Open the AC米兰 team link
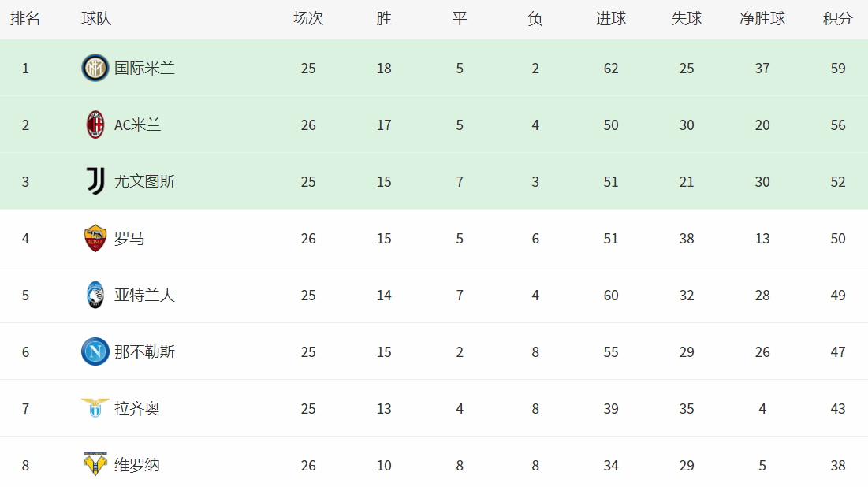Viewport: 868px width, 487px height. 138,125
